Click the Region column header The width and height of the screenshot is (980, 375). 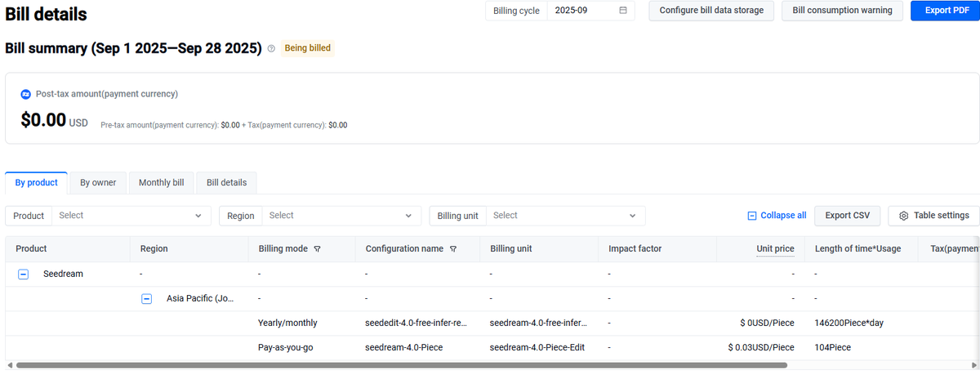[154, 248]
